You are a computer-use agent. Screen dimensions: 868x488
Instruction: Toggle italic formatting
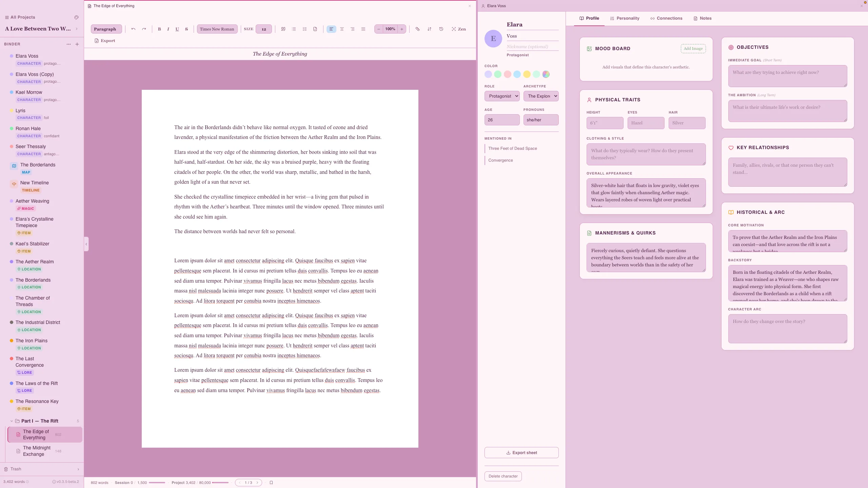pos(168,29)
